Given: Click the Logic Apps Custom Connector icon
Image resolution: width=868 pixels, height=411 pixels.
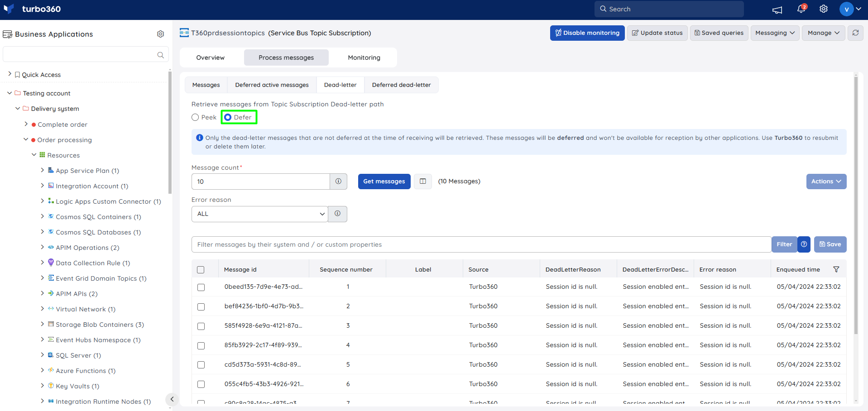Looking at the screenshot, I should click(51, 201).
